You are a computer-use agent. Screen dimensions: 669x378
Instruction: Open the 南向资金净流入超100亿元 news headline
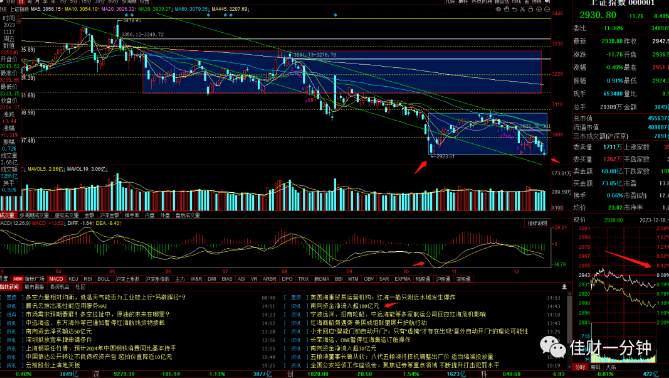point(344,306)
